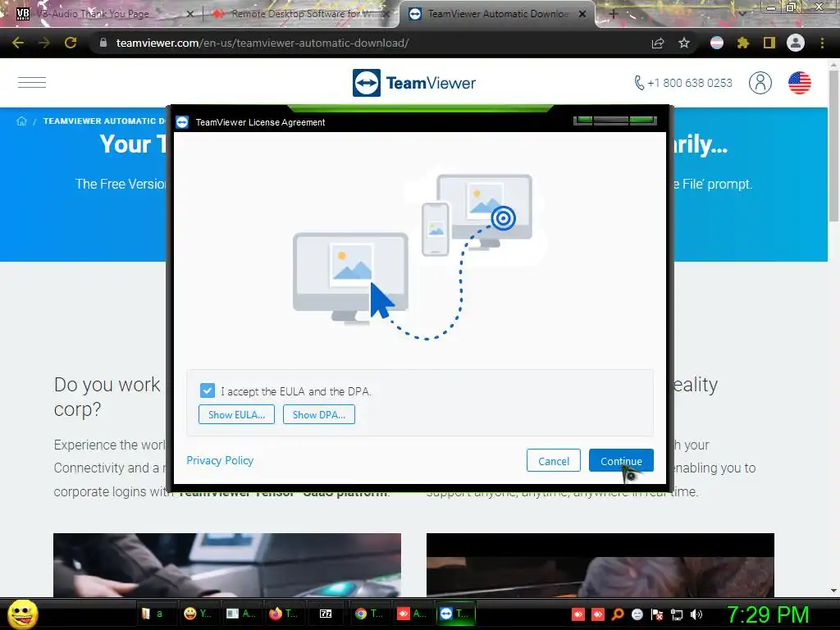Switch to the VB-Audio Thank You Page tab

(102, 14)
